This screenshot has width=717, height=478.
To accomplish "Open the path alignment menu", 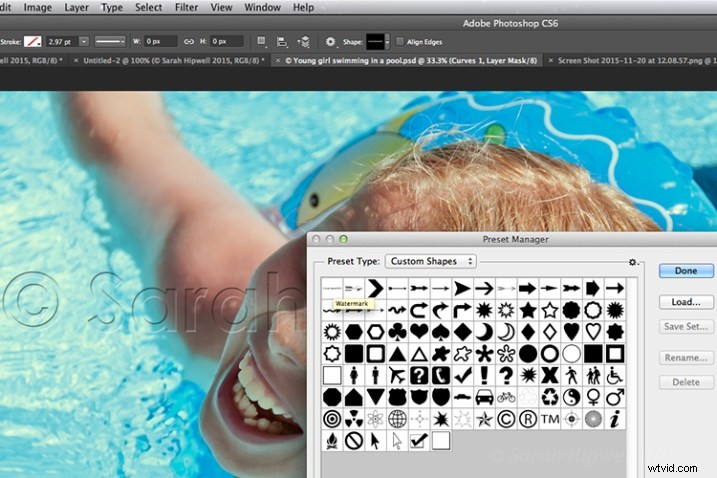I will point(283,42).
